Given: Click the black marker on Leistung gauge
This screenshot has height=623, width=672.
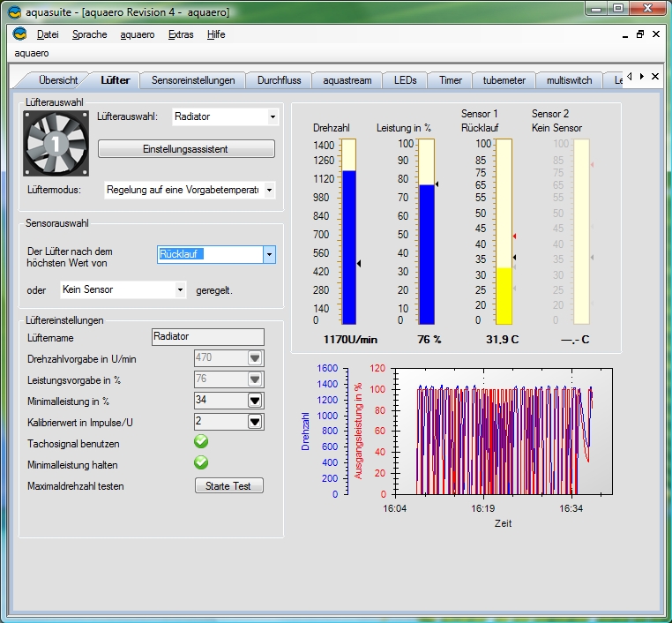Looking at the screenshot, I should point(437,184).
